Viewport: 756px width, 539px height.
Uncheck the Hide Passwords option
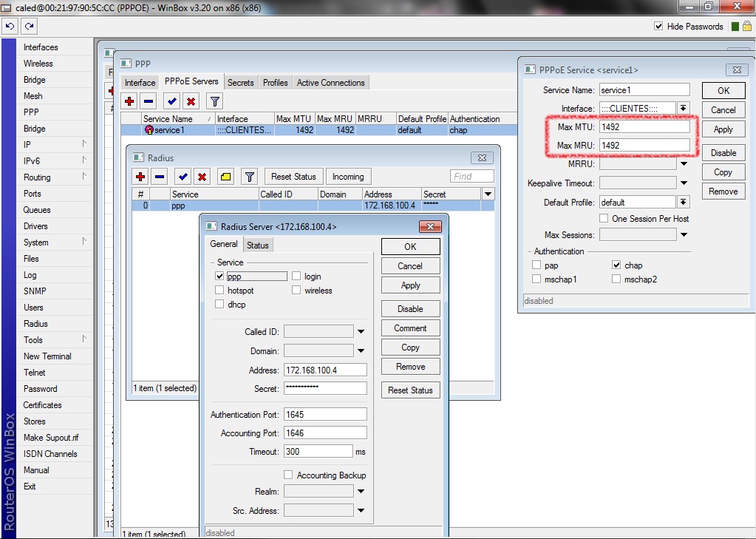658,27
